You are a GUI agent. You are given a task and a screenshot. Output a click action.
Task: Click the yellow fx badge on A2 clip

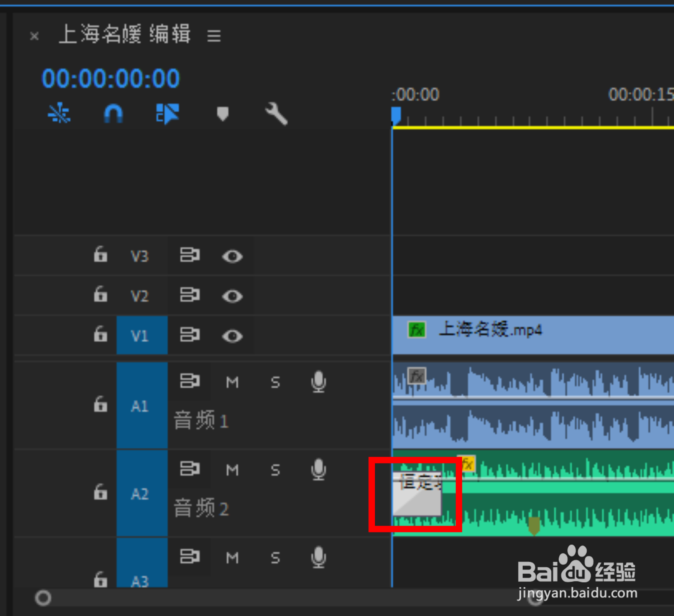click(x=467, y=464)
